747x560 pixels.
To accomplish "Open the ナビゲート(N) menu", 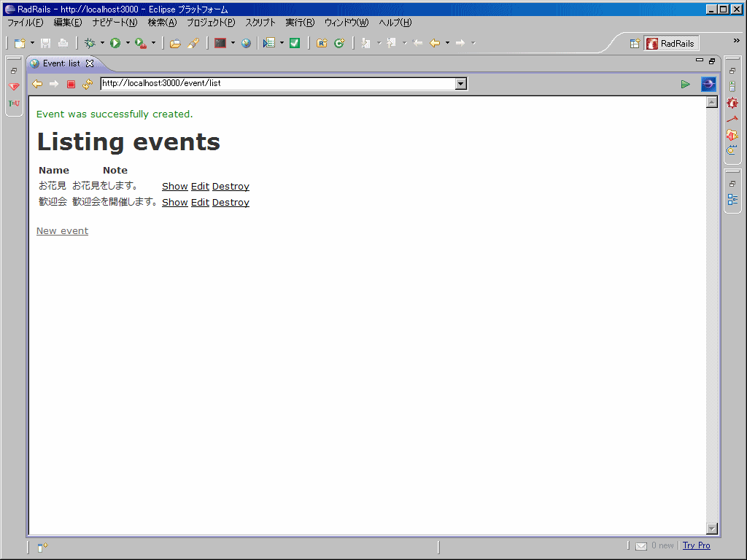I will tap(115, 23).
